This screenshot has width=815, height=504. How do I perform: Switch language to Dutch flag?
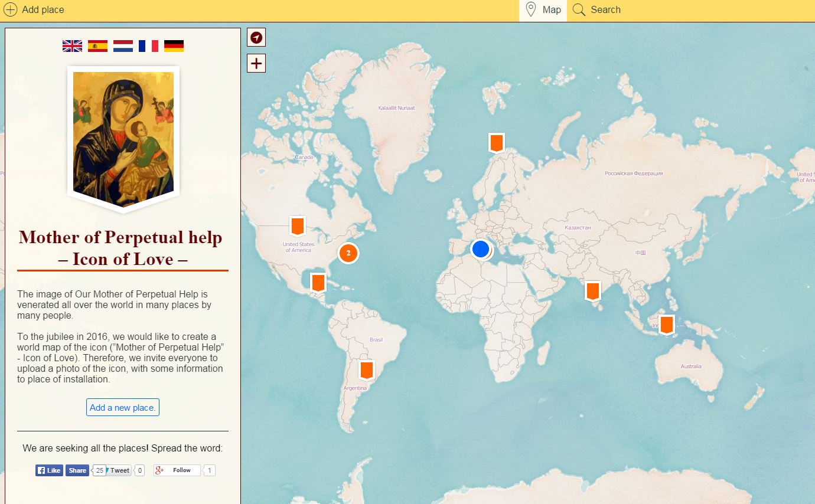point(123,46)
